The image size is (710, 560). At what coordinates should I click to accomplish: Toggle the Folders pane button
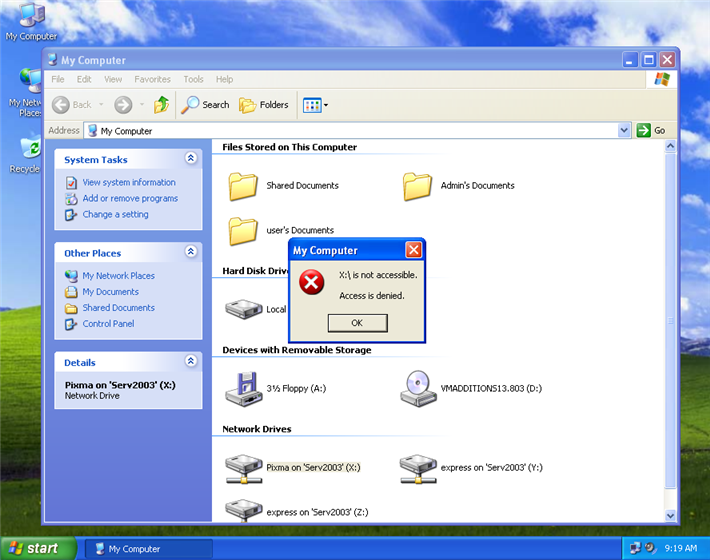pyautogui.click(x=264, y=105)
